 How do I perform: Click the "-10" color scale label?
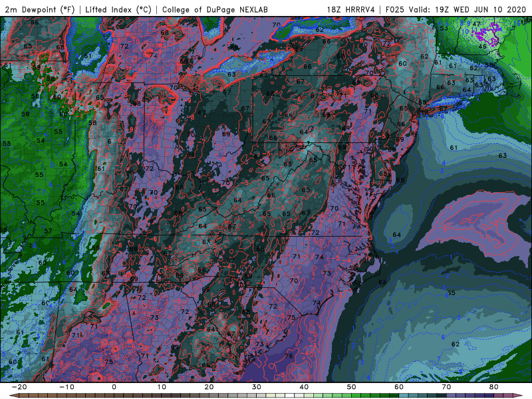(66, 387)
